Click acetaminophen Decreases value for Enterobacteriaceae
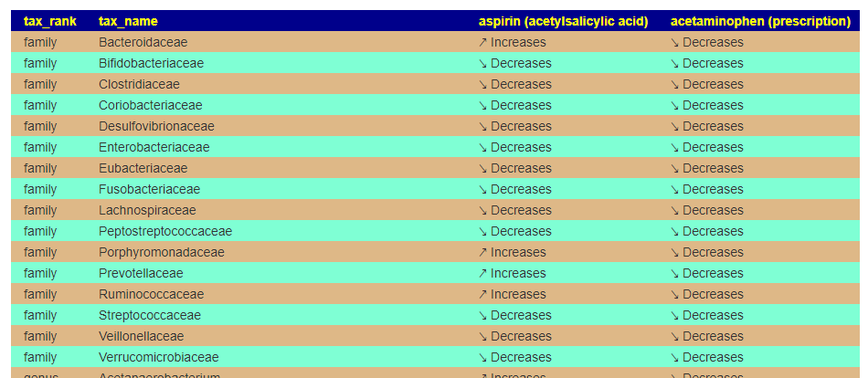Viewport: 868px width, 378px height. (x=707, y=147)
